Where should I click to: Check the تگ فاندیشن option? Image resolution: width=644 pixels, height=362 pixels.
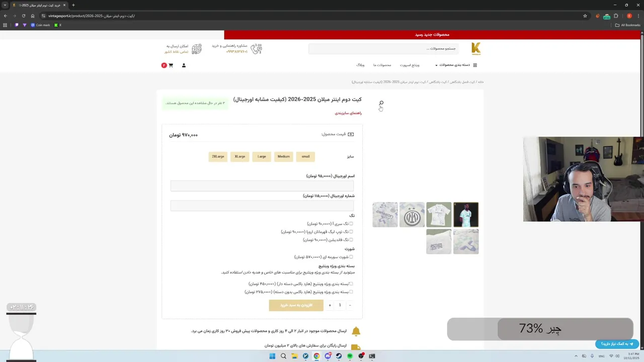point(351,240)
